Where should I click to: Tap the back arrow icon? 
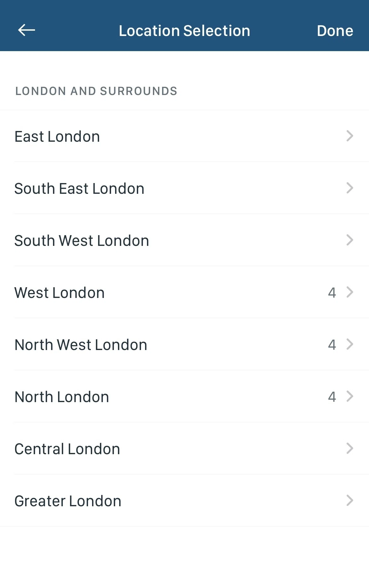[26, 30]
